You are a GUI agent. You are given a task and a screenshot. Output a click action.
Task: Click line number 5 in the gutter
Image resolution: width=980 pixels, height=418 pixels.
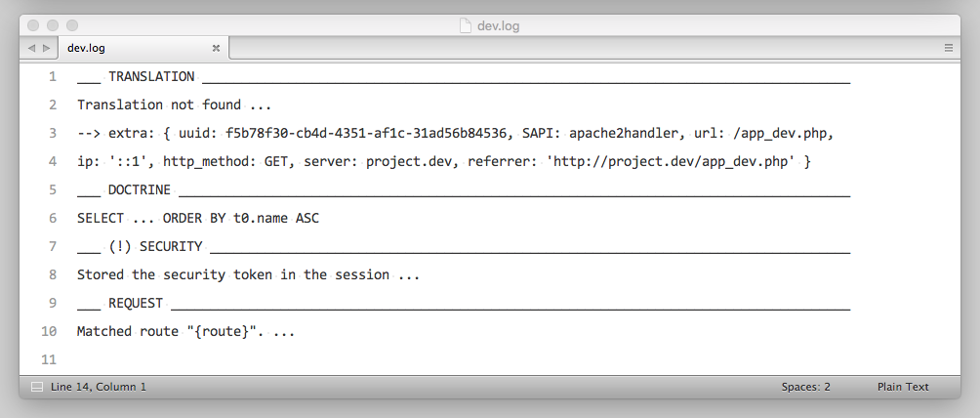(52, 189)
